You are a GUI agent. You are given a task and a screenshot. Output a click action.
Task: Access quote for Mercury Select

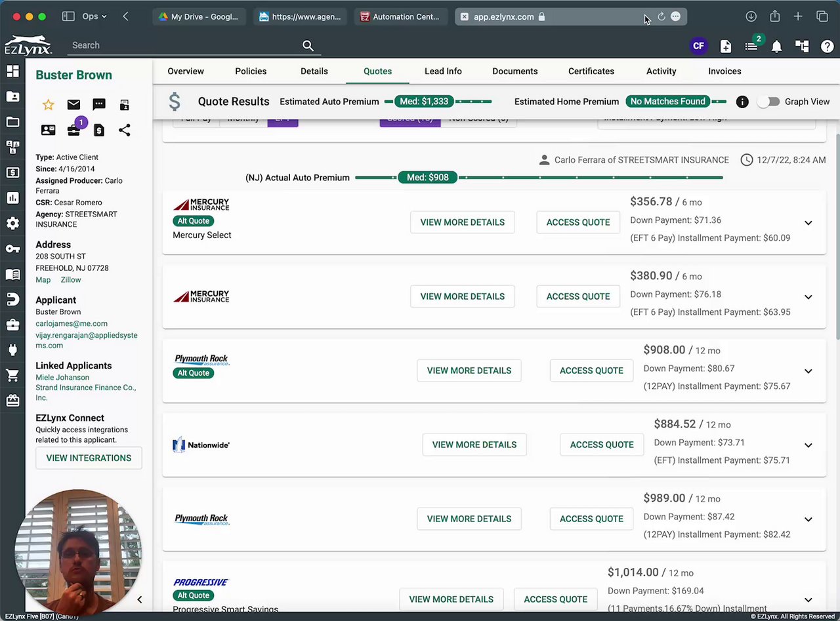tap(578, 222)
